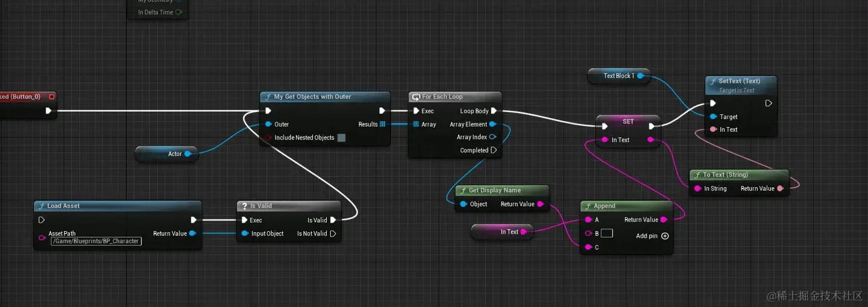Select the Button_0 clicked event node title
Viewport: 868px width, 307px height.
pyautogui.click(x=20, y=96)
